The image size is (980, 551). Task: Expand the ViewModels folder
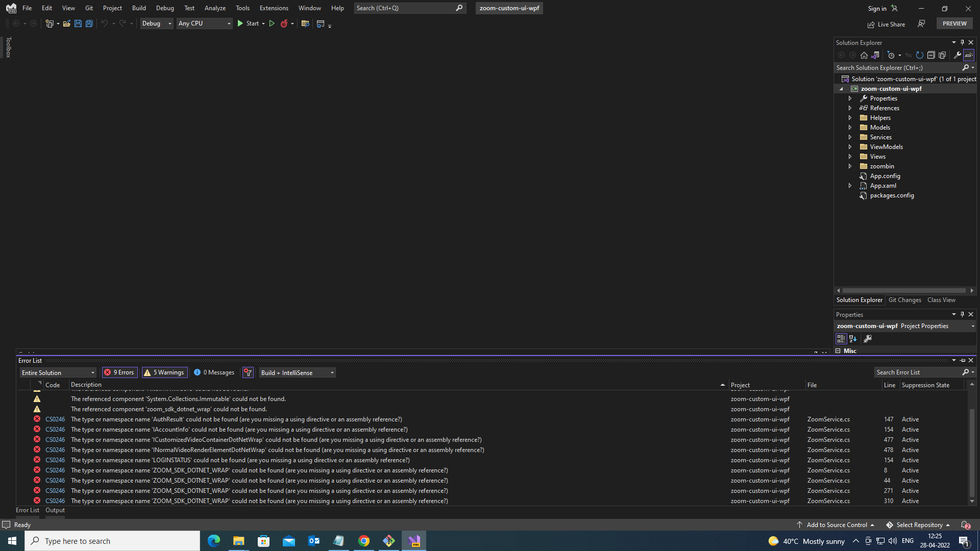coord(850,146)
